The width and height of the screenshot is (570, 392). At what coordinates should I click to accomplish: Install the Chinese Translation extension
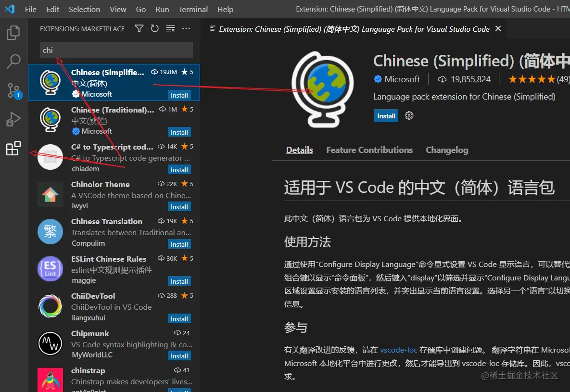click(179, 244)
